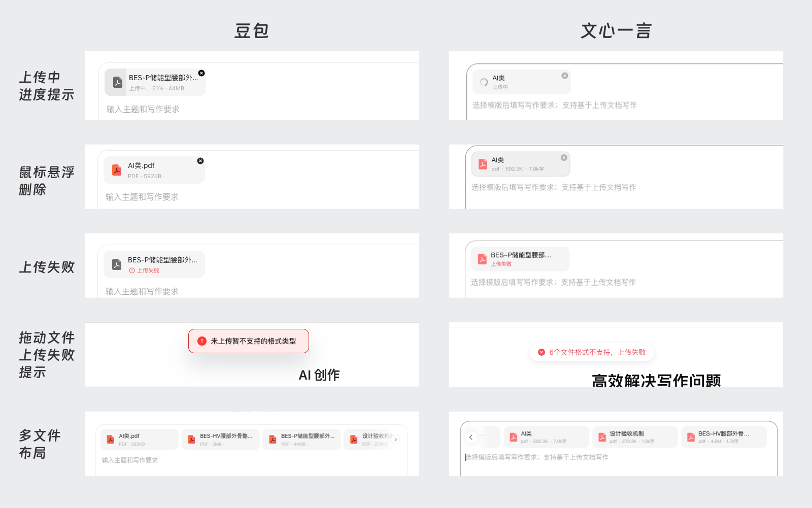
Task: Click red PDF icon beside AI类.pdf PDF · 592KB in 鼠标悬浮删除 row
Action: (x=117, y=170)
